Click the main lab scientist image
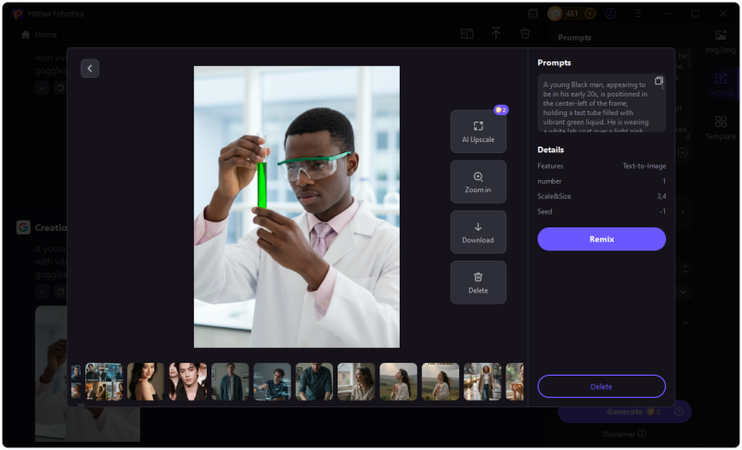This screenshot has width=742, height=450. pyautogui.click(x=296, y=207)
